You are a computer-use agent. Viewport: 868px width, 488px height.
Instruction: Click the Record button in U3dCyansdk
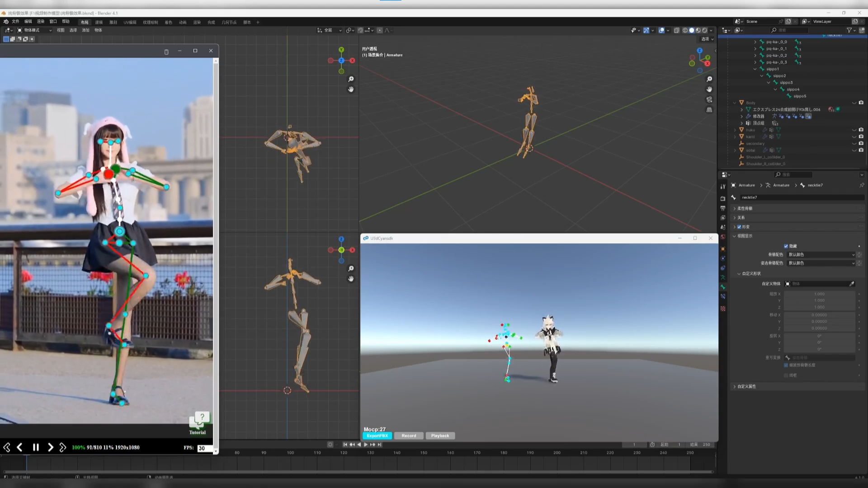[409, 436]
